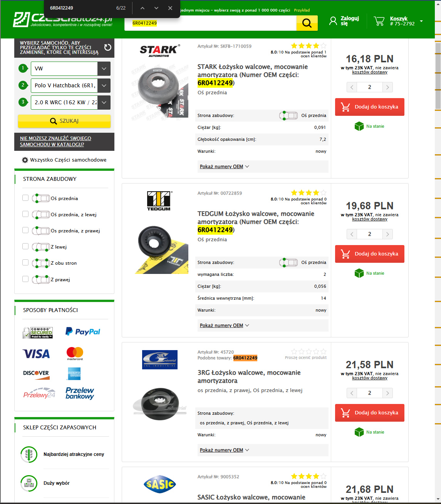Click the yellow search magnifier button
Image resolution: width=441 pixels, height=504 pixels.
pos(307,23)
